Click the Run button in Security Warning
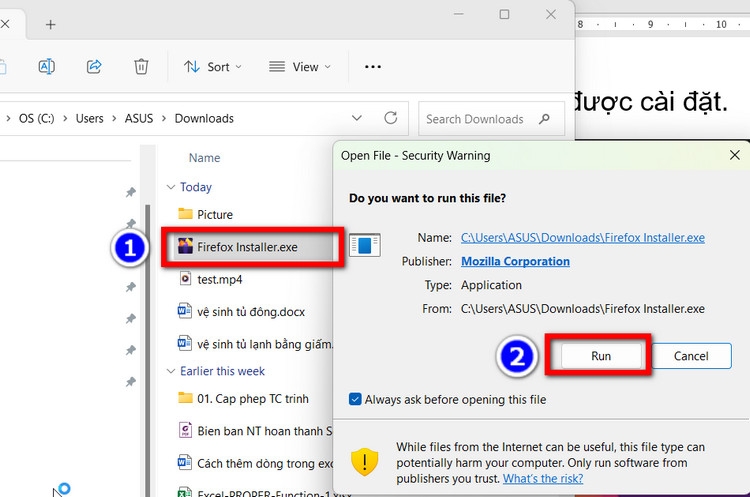The width and height of the screenshot is (750, 497). click(601, 356)
